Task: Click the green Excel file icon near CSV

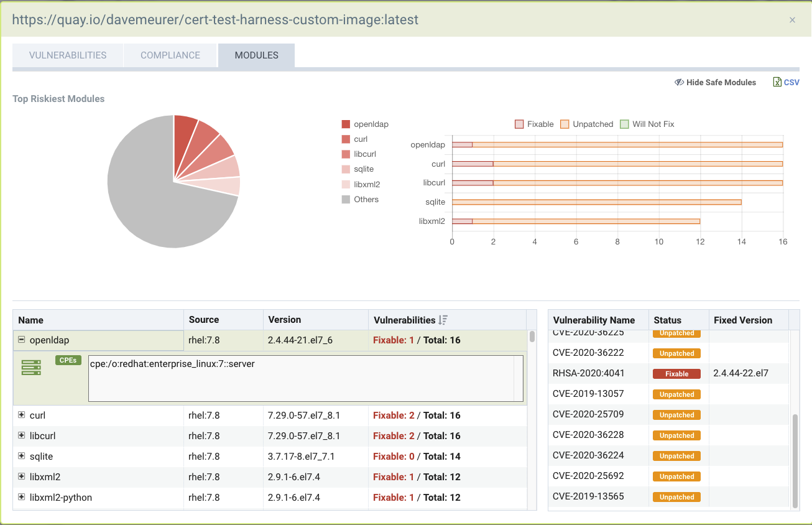Action: click(x=777, y=81)
